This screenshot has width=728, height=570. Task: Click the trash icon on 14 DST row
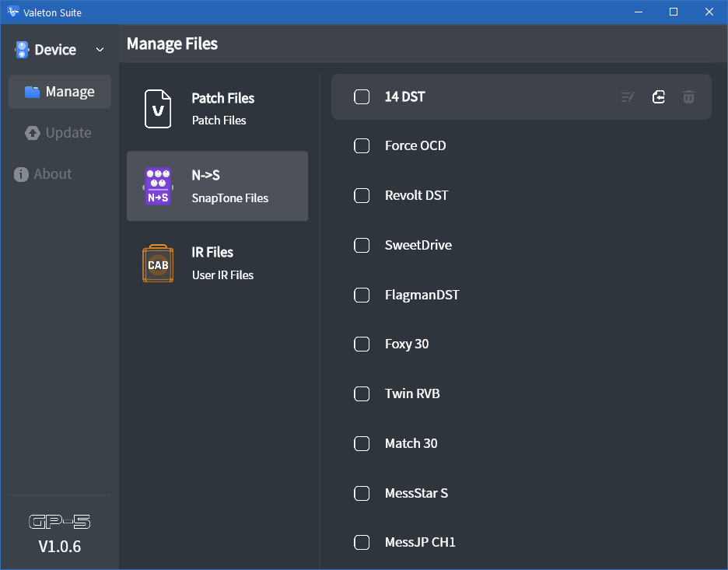coord(688,97)
